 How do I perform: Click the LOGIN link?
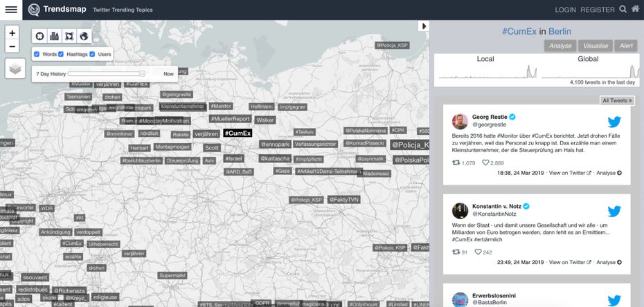click(x=565, y=10)
